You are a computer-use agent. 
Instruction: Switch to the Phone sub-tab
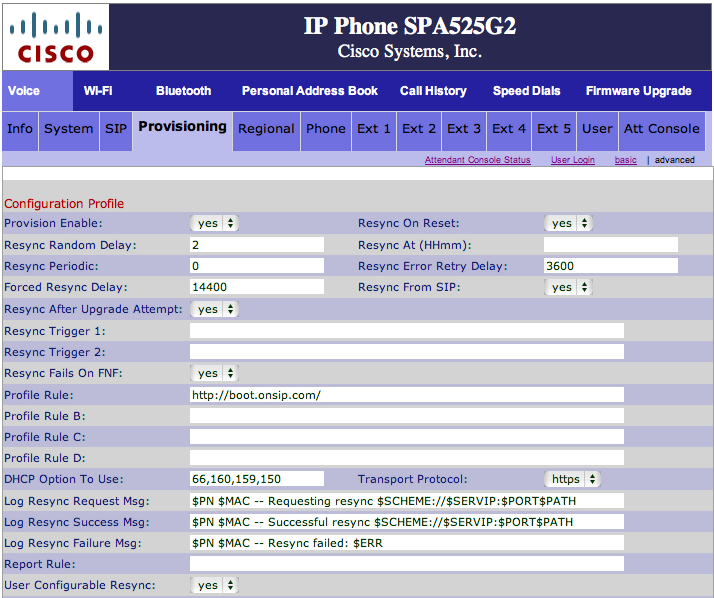tap(326, 131)
